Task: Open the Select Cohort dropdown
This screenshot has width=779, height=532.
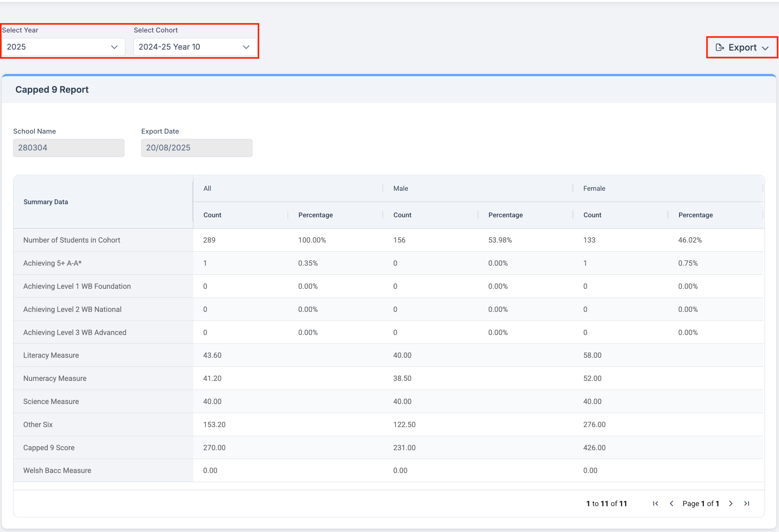Action: 195,47
